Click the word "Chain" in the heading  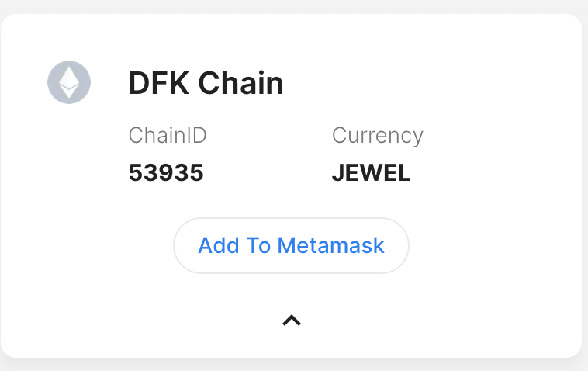(240, 83)
